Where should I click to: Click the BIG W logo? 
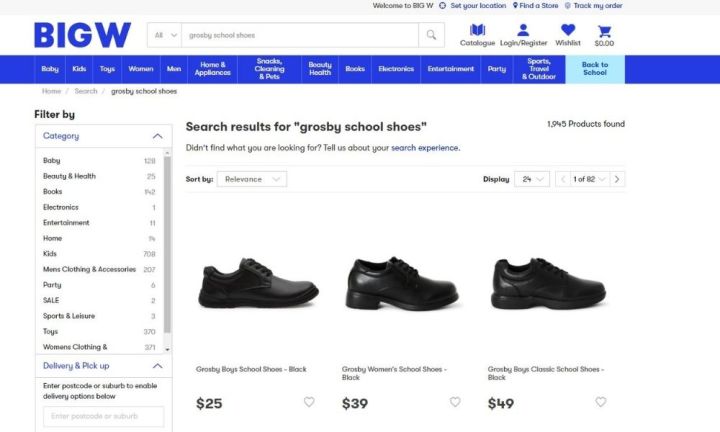(x=83, y=35)
